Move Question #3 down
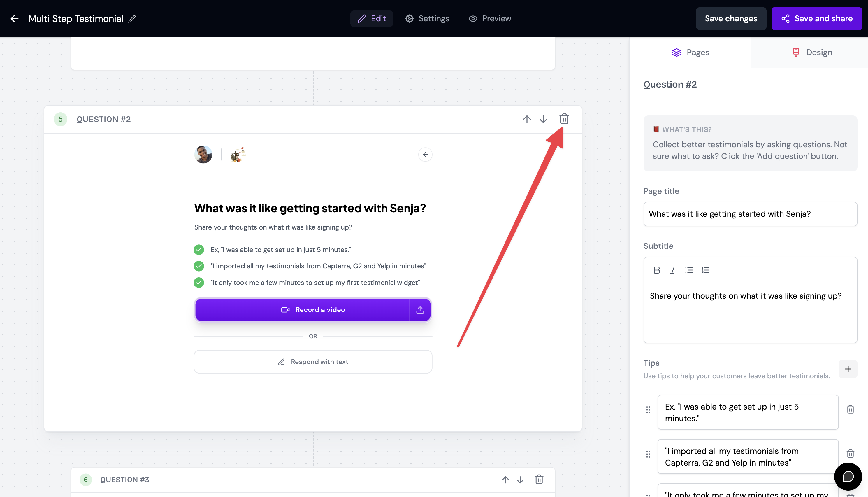Viewport: 868px width, 497px height. (x=520, y=480)
